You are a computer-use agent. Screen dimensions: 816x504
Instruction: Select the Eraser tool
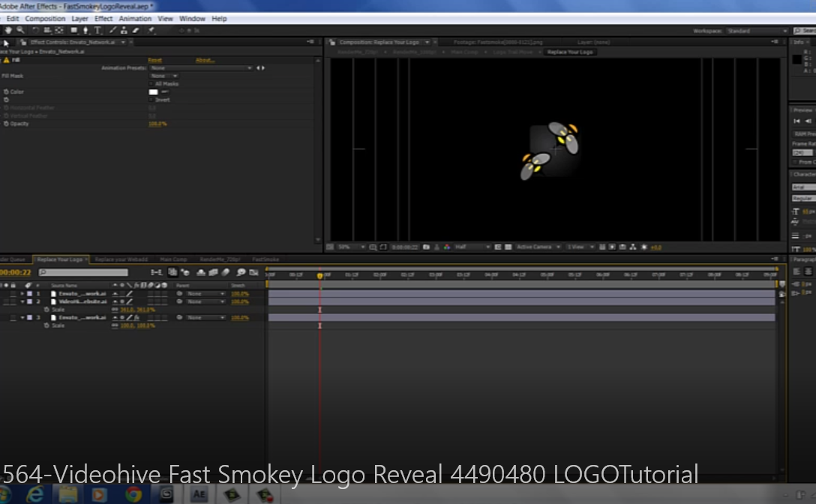pos(136,30)
